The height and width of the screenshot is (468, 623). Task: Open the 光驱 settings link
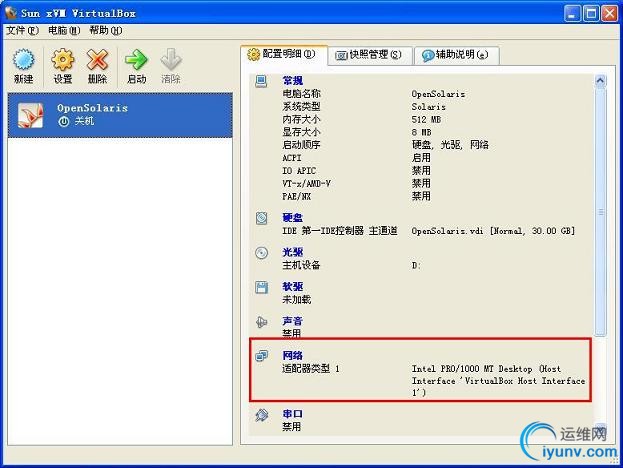pyautogui.click(x=292, y=252)
